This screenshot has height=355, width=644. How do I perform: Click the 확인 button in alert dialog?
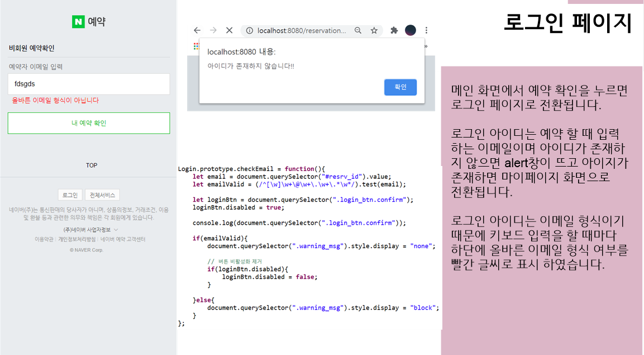pyautogui.click(x=400, y=87)
